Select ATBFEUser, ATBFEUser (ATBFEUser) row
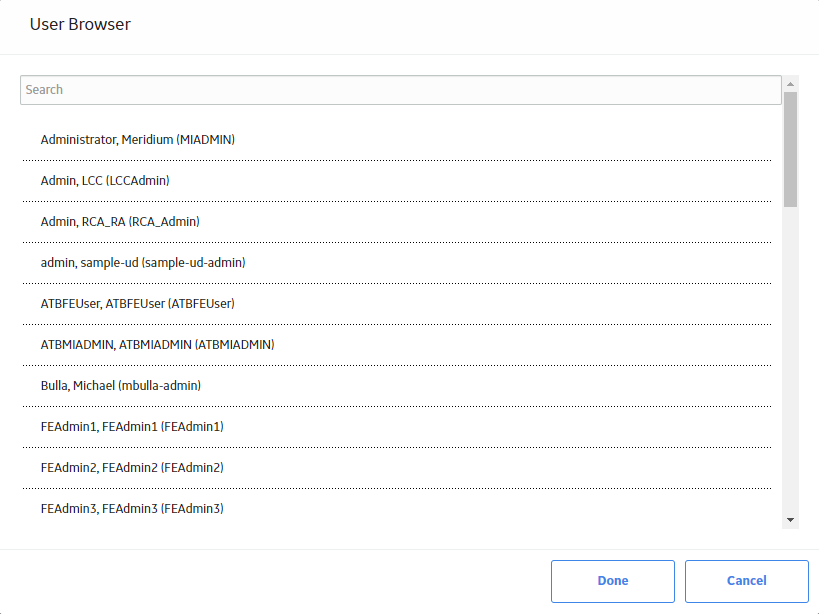Viewport: 819px width, 614px height. pos(397,304)
